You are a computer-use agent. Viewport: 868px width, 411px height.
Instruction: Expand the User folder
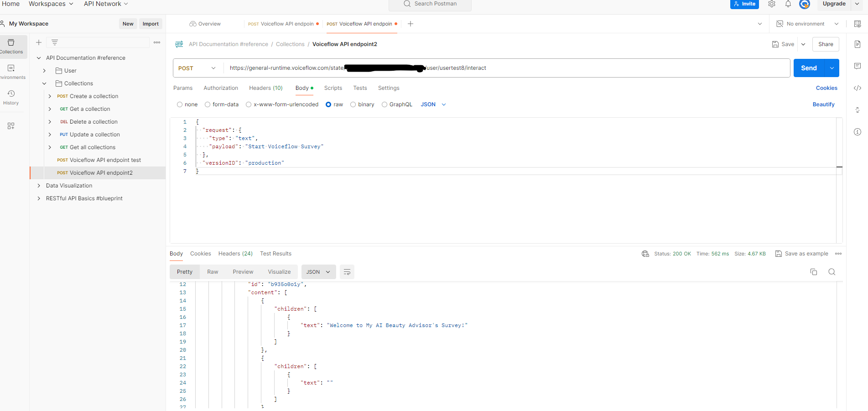click(44, 71)
